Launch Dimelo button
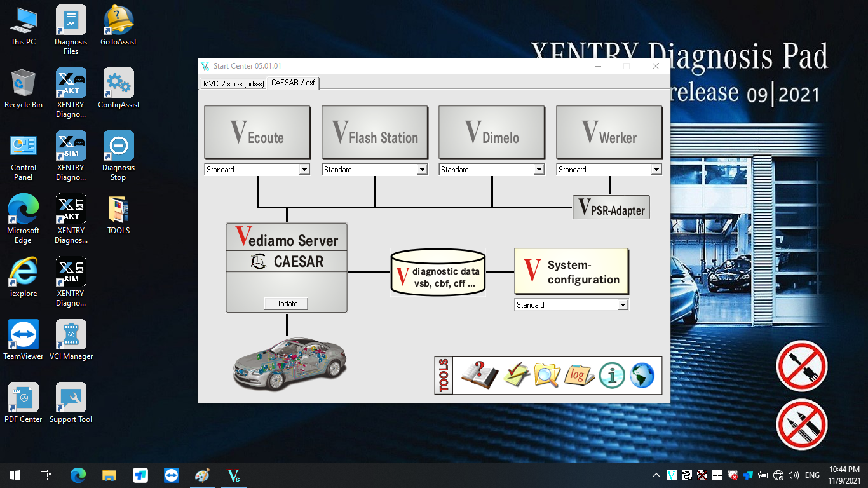 pos(492,132)
